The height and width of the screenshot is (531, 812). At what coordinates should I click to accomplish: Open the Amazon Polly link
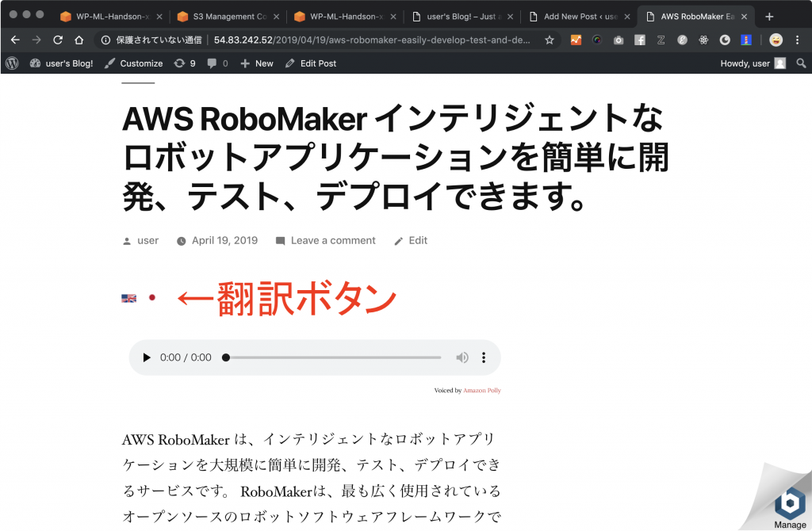point(481,390)
